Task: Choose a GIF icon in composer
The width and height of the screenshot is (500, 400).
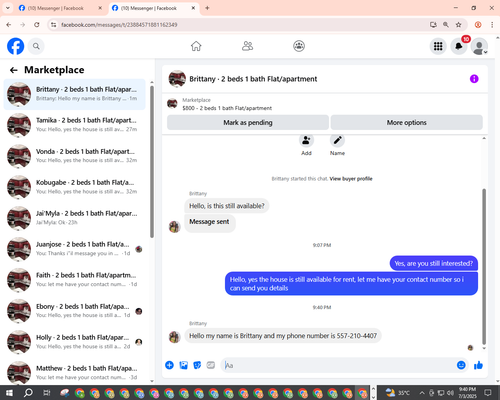Action: pyautogui.click(x=211, y=365)
